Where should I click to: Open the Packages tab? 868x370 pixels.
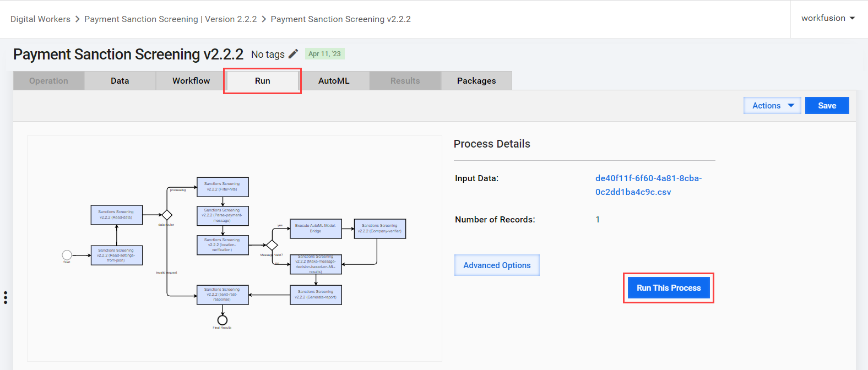coord(476,80)
